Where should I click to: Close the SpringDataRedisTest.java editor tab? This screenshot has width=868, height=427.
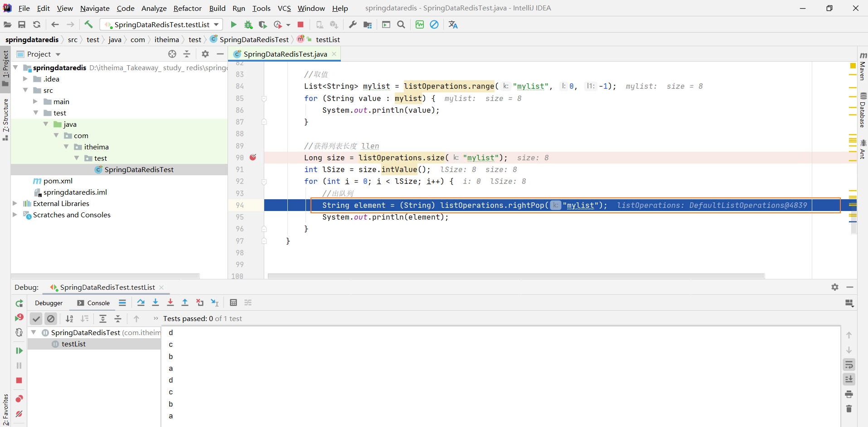[335, 54]
